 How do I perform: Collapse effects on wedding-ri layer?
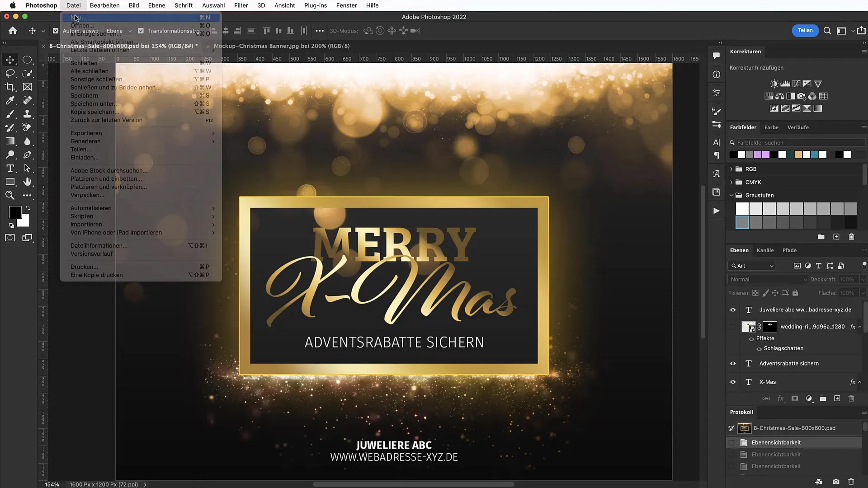[x=860, y=327]
